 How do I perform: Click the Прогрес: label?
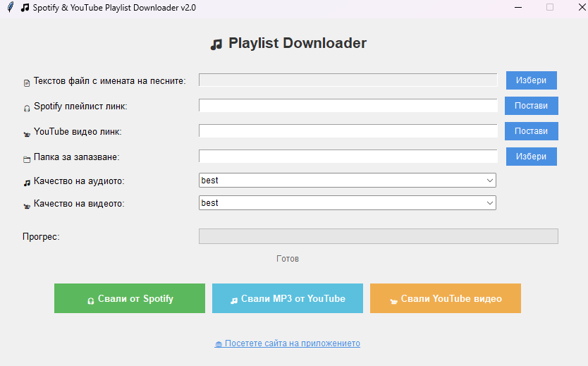click(x=42, y=237)
